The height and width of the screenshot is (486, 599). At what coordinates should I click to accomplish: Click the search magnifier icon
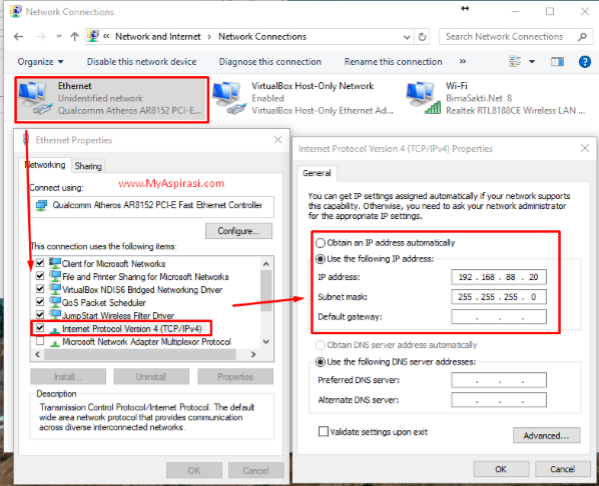coord(582,37)
